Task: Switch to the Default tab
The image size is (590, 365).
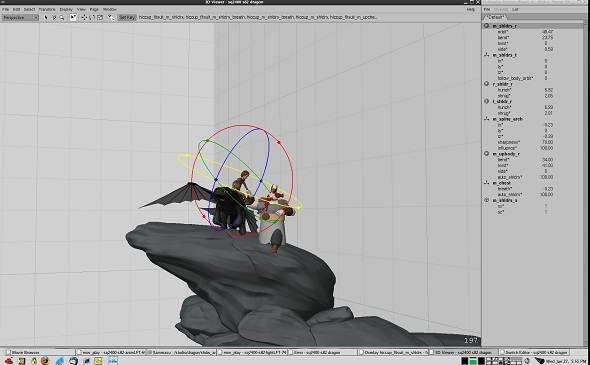Action: [x=495, y=17]
